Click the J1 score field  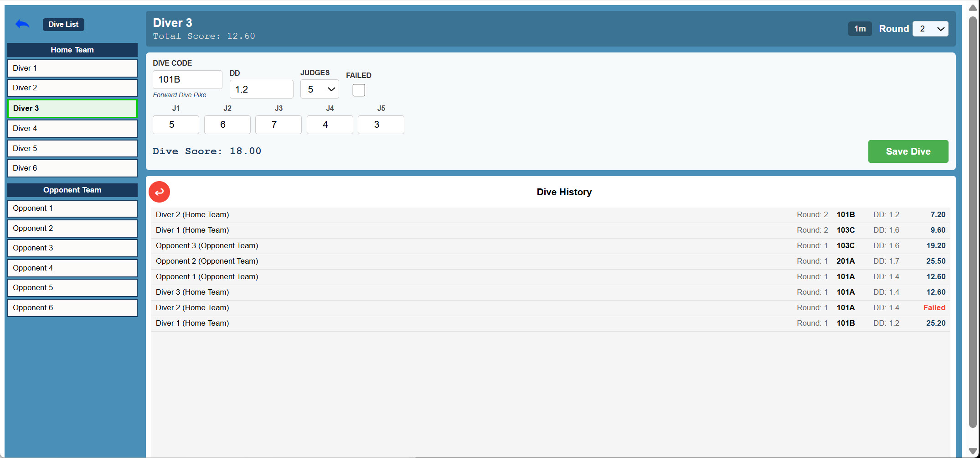click(176, 125)
